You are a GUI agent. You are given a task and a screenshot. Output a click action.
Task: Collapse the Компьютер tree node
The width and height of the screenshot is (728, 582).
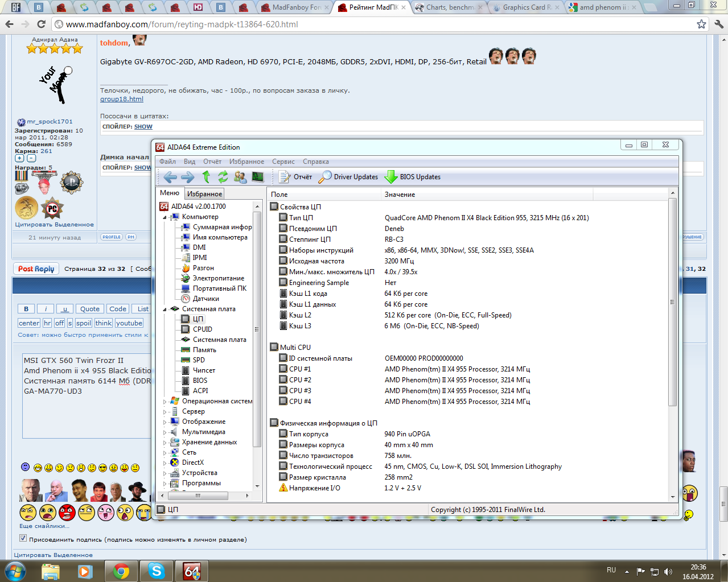[165, 217]
